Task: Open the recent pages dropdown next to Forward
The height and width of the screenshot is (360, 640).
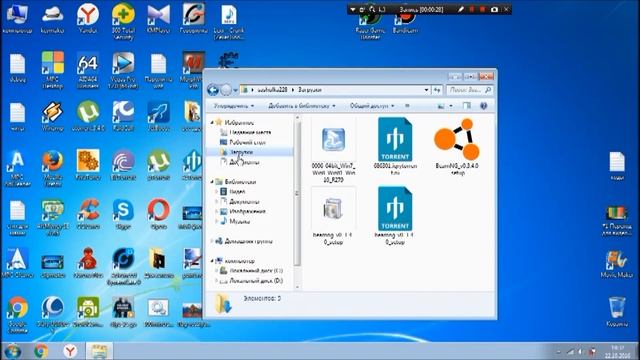Action: (236, 90)
